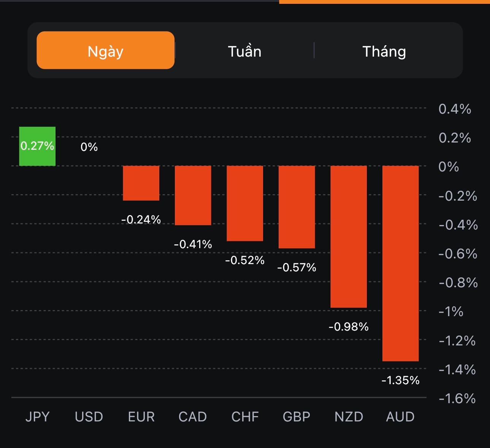Screen dimensions: 490x448
Task: Click the red EUR bar
Action: coord(141,183)
